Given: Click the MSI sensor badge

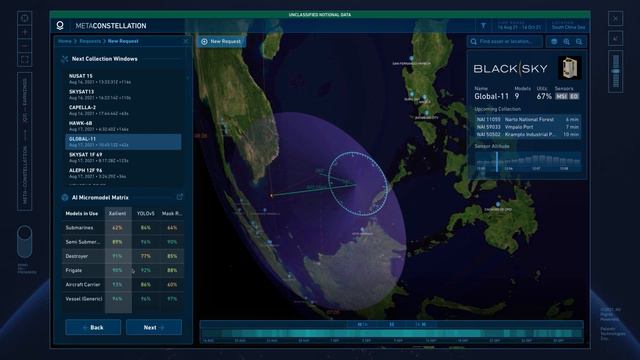Looking at the screenshot, I should click(562, 96).
